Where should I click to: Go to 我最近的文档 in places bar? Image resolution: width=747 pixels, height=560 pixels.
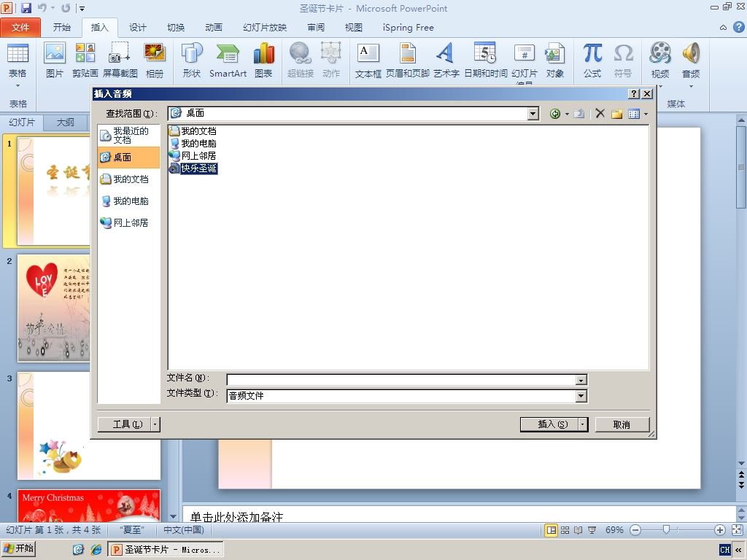(x=128, y=135)
